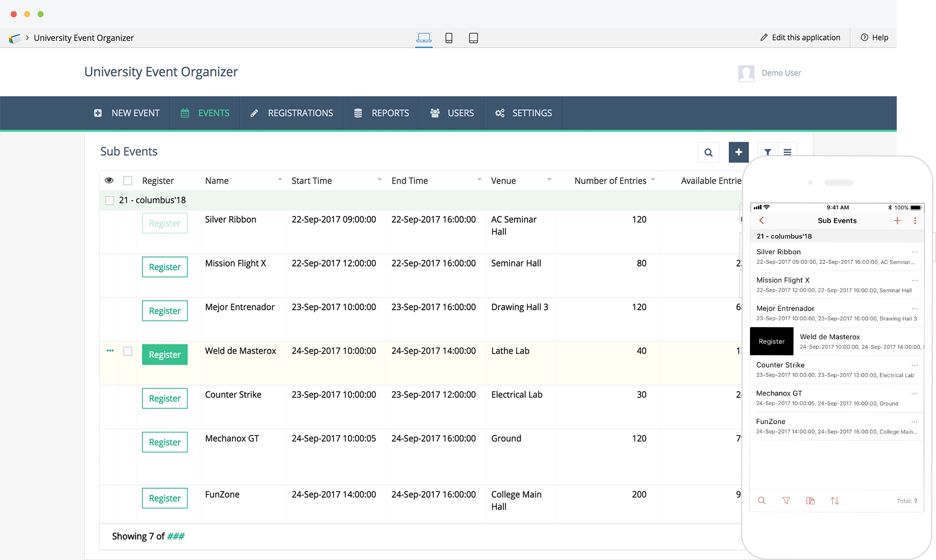Open Number of Entries column dropdown
The image size is (936, 560).
(653, 180)
